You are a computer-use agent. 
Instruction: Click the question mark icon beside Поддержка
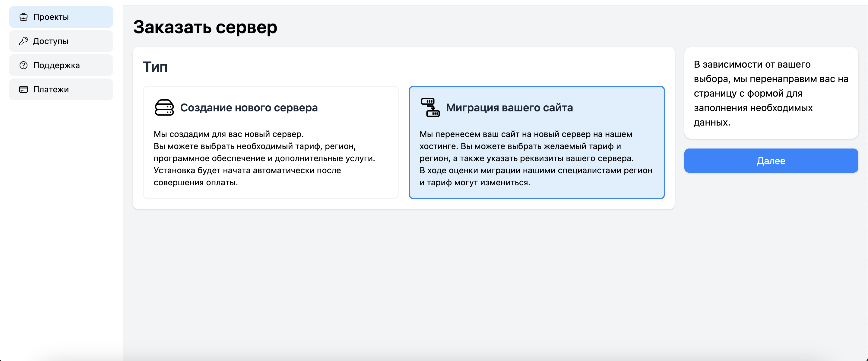click(x=24, y=65)
